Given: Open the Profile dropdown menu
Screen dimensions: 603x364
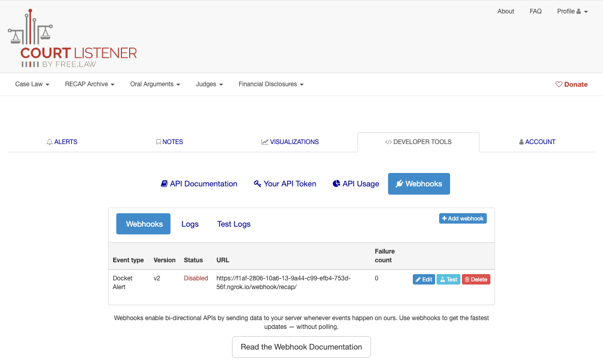Looking at the screenshot, I should pos(572,11).
